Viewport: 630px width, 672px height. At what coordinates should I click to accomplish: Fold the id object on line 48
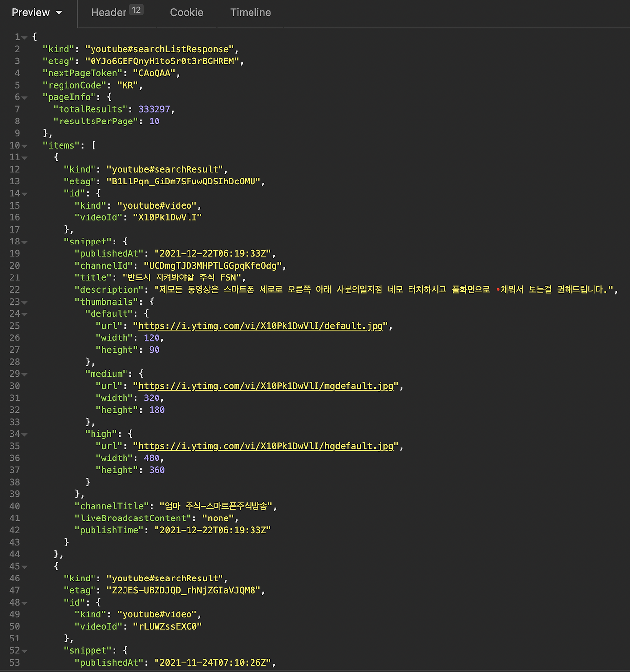coord(25,603)
